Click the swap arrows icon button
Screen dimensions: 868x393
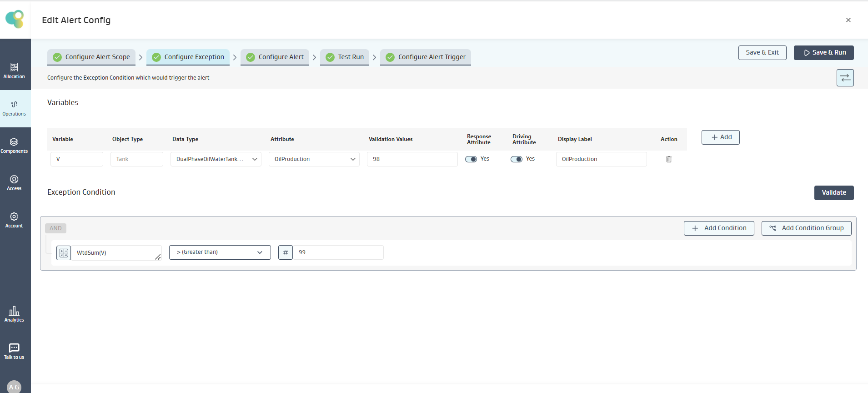point(845,78)
